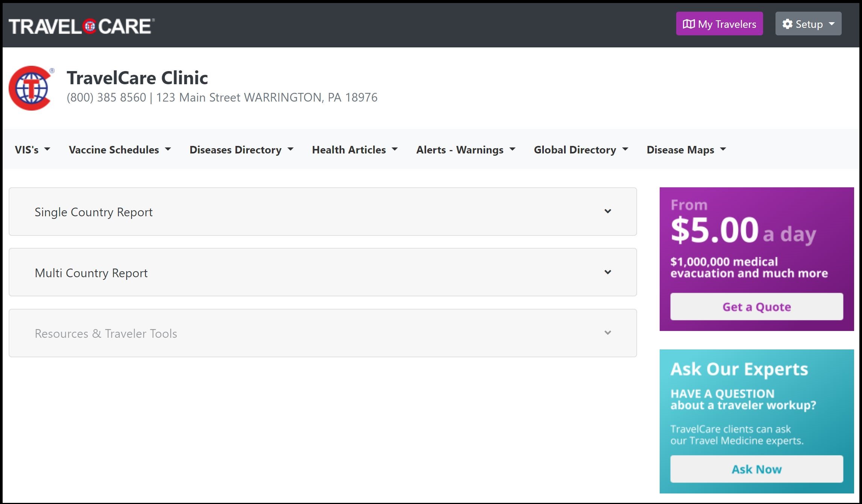862x504 pixels.
Task: Click the TravelCare Clinic globe logo
Action: pos(32,88)
